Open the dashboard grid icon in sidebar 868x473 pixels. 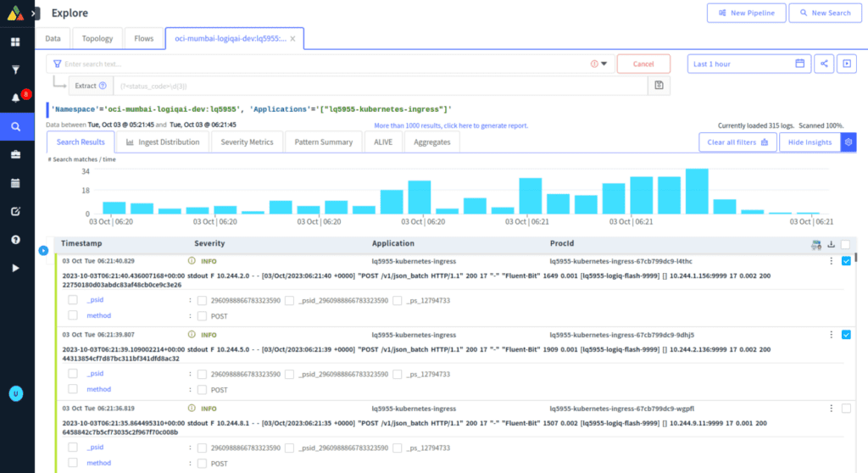[15, 42]
